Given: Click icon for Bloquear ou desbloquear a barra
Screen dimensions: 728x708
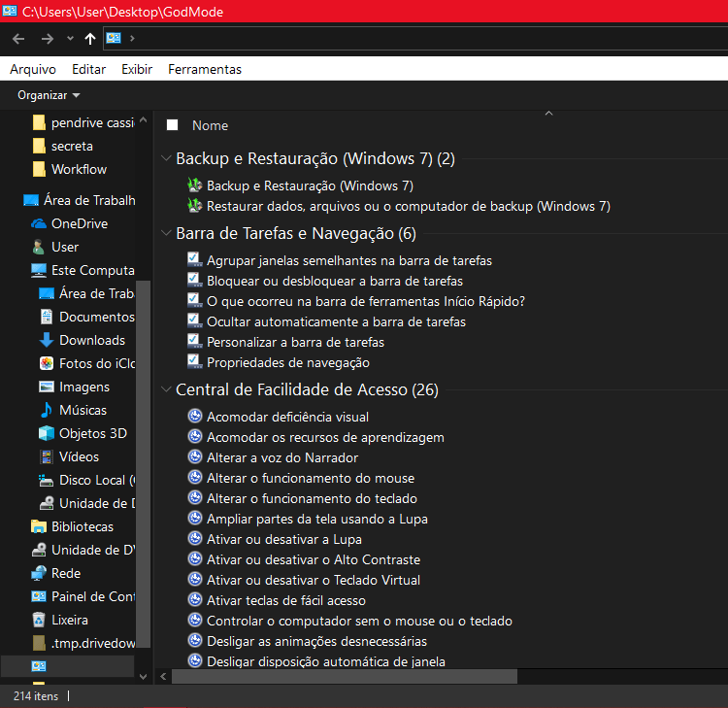Looking at the screenshot, I should [195, 280].
